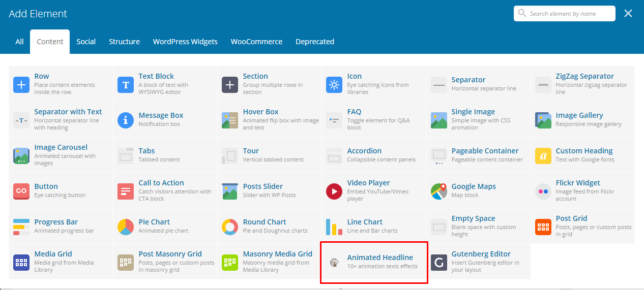This screenshot has width=644, height=290.
Task: Open the Structure tab
Action: pyautogui.click(x=124, y=42)
